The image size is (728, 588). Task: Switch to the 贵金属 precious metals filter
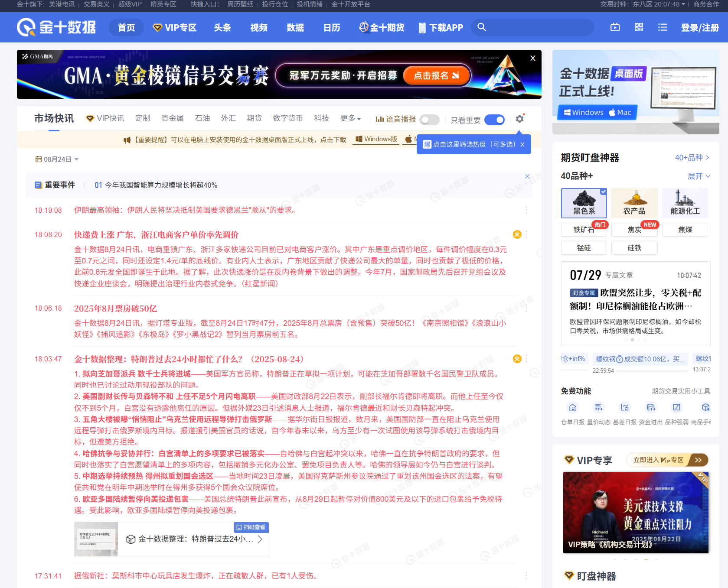[173, 118]
